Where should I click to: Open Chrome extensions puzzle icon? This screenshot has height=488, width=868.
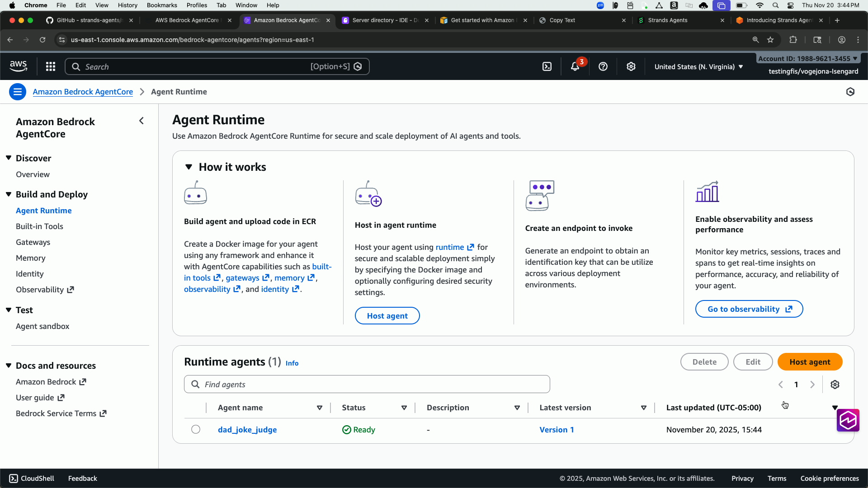793,40
